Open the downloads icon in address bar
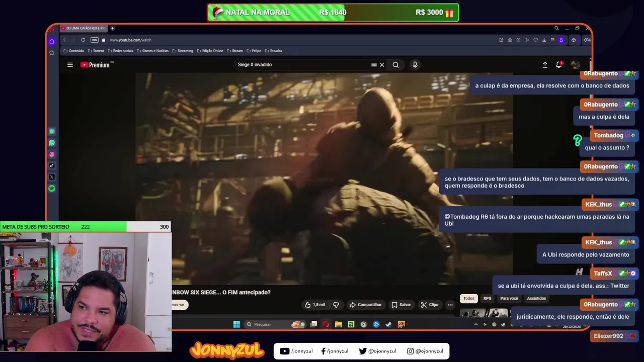Image resolution: width=644 pixels, height=362 pixels. (544, 40)
